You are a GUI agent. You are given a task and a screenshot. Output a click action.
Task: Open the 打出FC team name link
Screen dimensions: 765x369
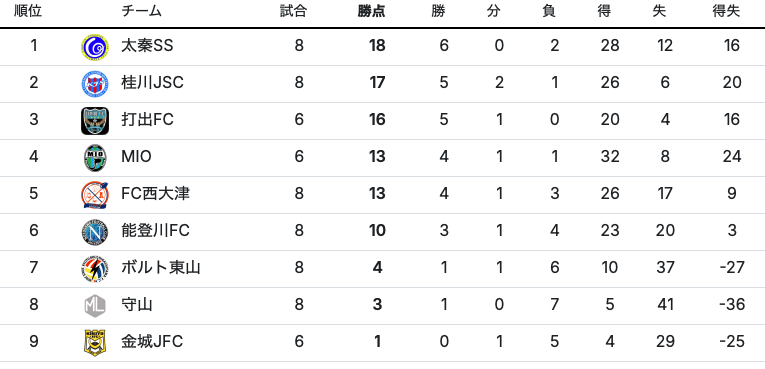[x=147, y=120]
